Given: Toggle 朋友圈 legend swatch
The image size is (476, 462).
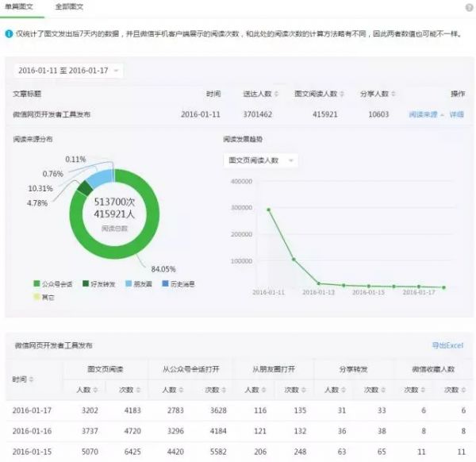Looking at the screenshot, I should coord(129,283).
